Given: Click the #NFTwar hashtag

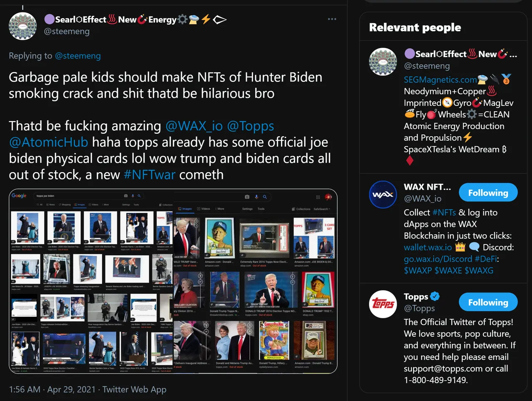Looking at the screenshot, I should click(x=150, y=174).
